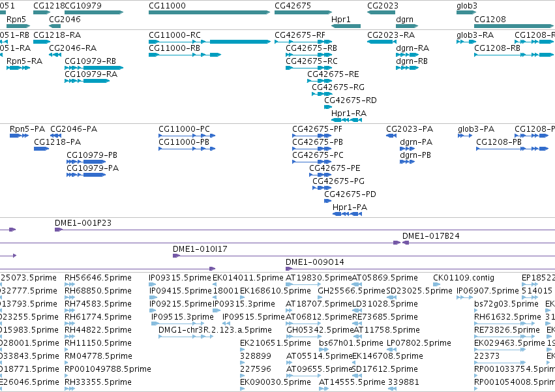Select the Hpr1 gene label

pos(340,19)
